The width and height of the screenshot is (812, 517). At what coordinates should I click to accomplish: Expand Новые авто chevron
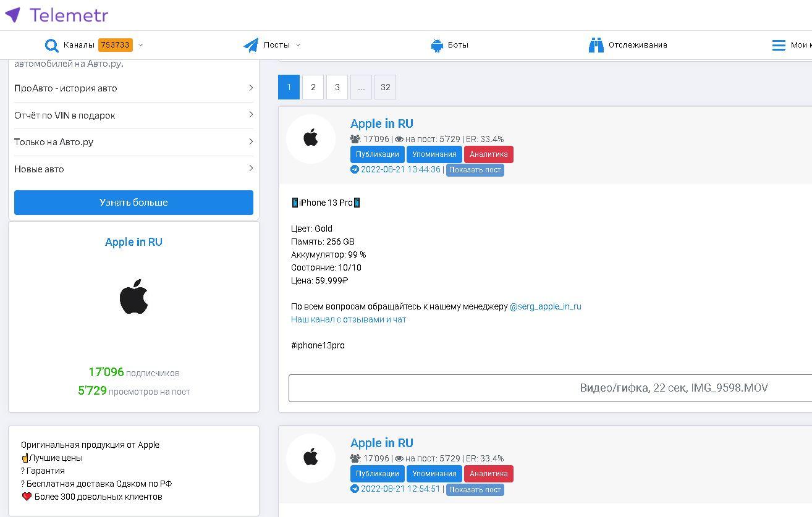(250, 168)
